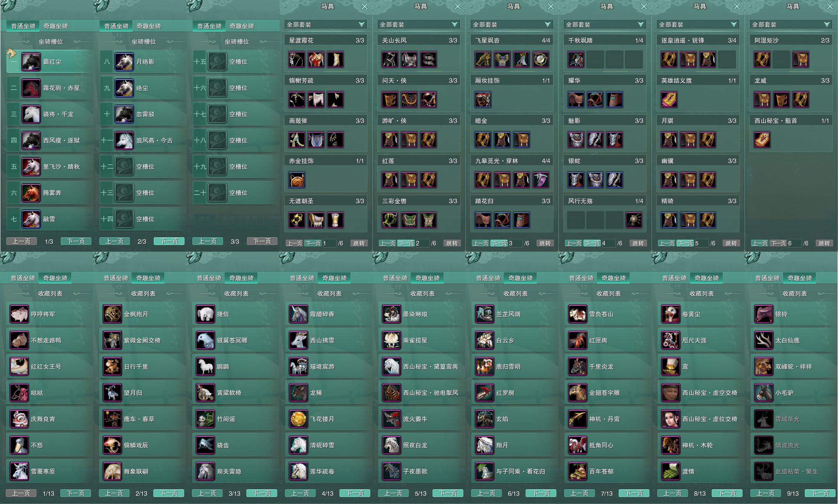The image size is (838, 504).
Task: Select the 厢妆挂饰 set item icon
Action: (483, 100)
